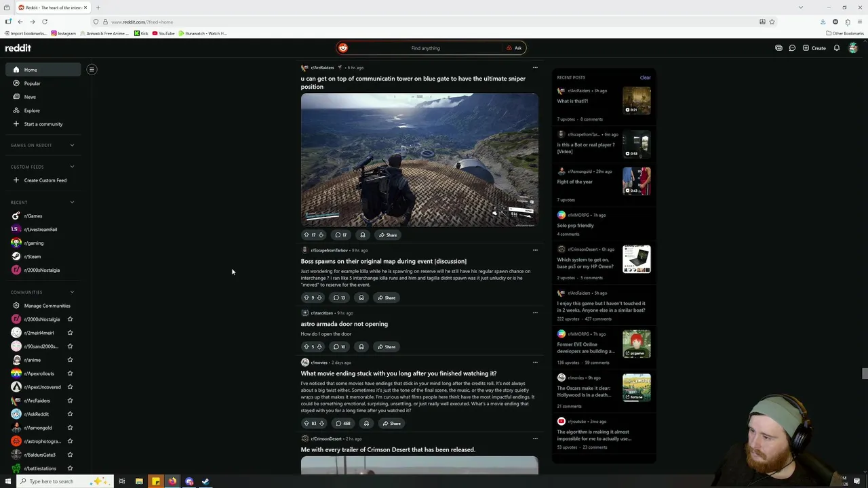
Task: Open the 468 comments on movies post
Action: pyautogui.click(x=343, y=424)
